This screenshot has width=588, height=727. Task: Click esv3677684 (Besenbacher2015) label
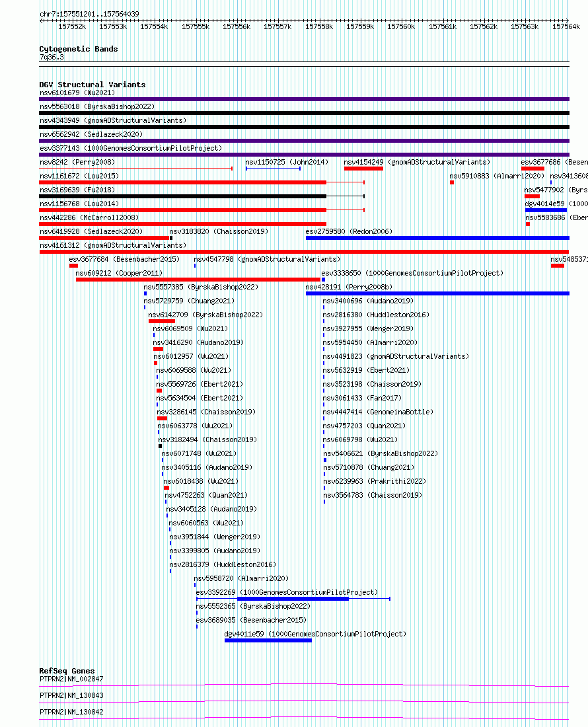click(124, 260)
